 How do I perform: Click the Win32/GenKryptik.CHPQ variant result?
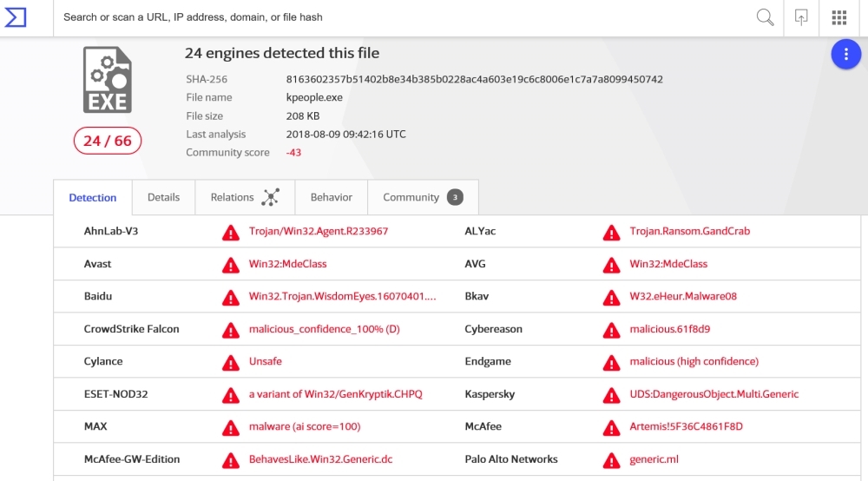335,393
